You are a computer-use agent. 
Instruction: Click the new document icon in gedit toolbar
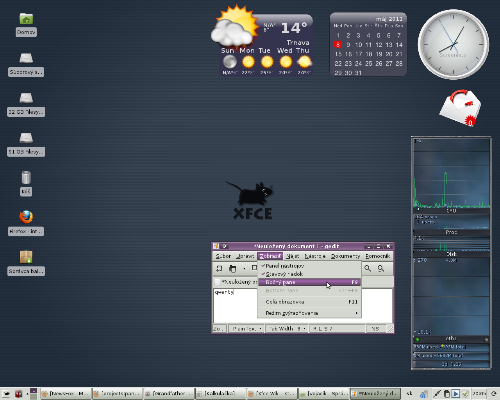(x=219, y=268)
